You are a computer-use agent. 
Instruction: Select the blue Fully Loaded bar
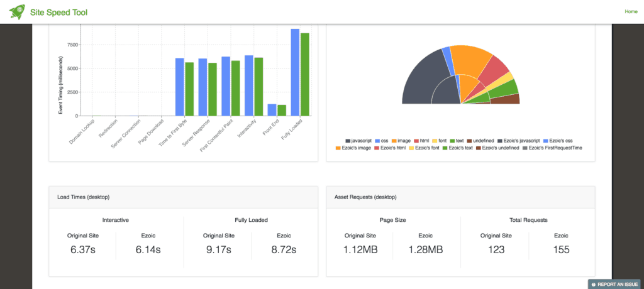[x=295, y=72]
